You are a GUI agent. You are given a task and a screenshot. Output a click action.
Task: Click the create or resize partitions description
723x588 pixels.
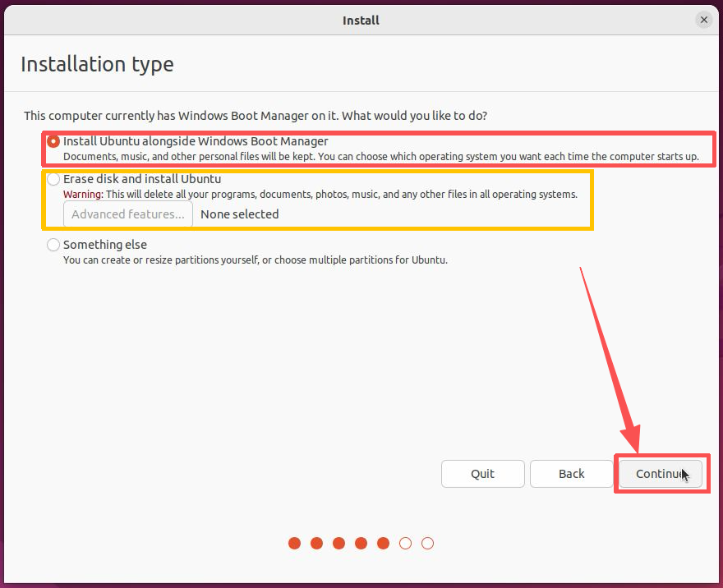255,260
